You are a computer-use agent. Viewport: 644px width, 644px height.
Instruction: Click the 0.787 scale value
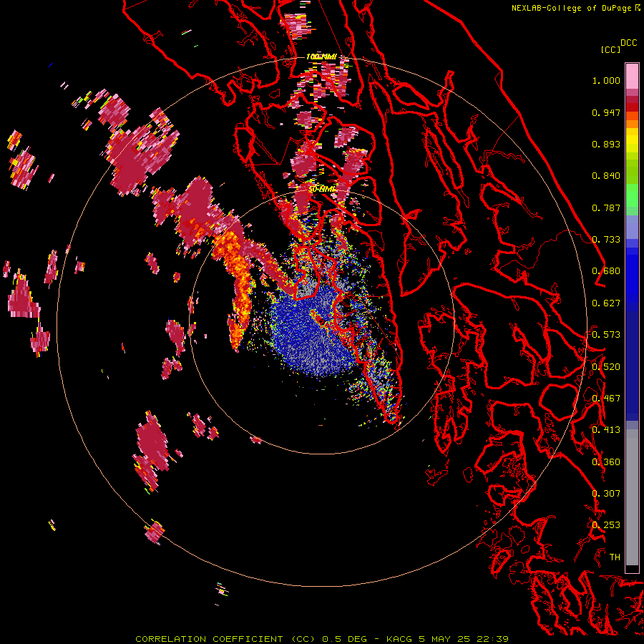tap(606, 208)
